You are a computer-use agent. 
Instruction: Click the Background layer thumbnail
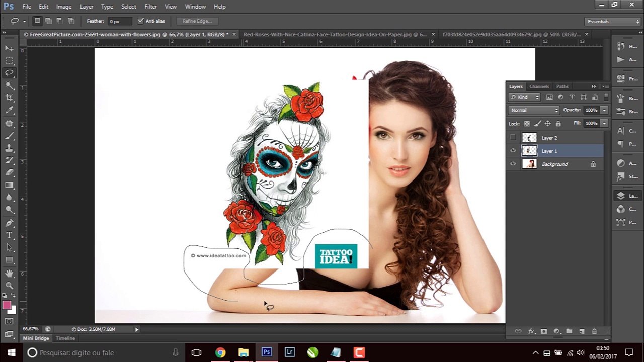[x=529, y=164]
